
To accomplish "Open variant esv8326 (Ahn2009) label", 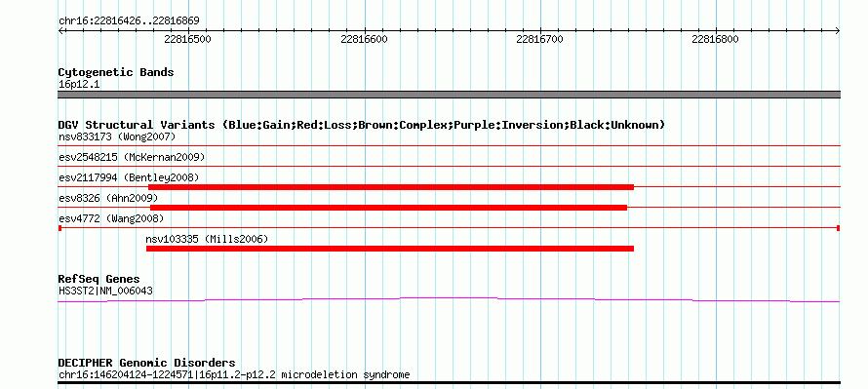I will click(108, 198).
